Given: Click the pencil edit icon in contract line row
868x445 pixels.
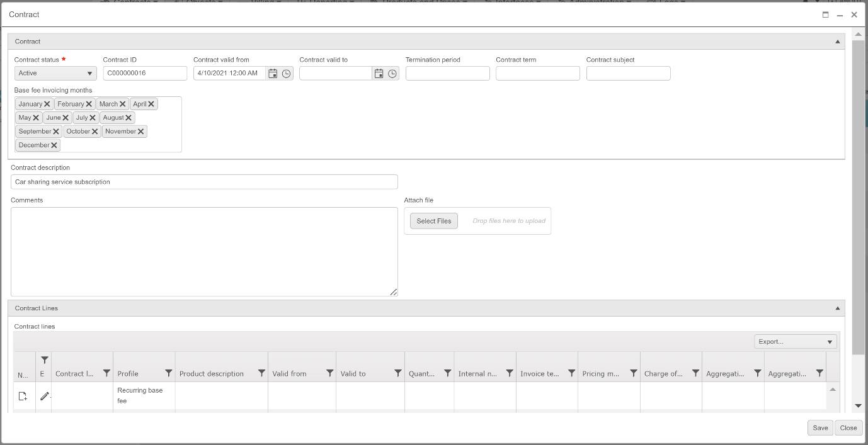Looking at the screenshot, I should click(44, 396).
